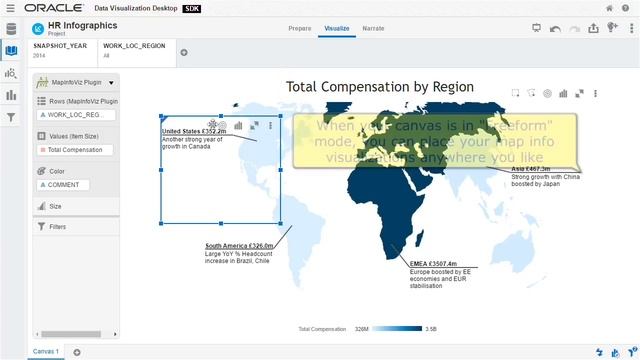Click the bottom-right chart hand icon
640x360 pixels.
(x=615, y=352)
